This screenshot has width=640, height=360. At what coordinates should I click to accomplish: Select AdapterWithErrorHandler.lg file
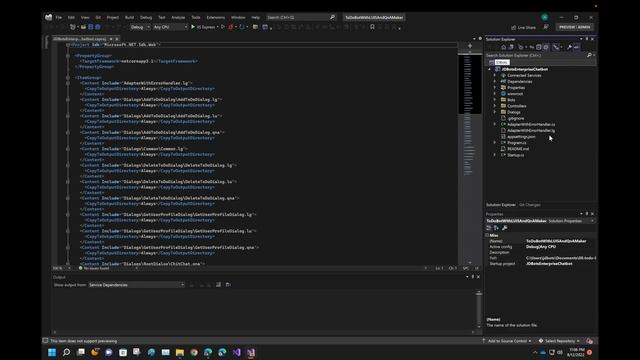(x=531, y=131)
